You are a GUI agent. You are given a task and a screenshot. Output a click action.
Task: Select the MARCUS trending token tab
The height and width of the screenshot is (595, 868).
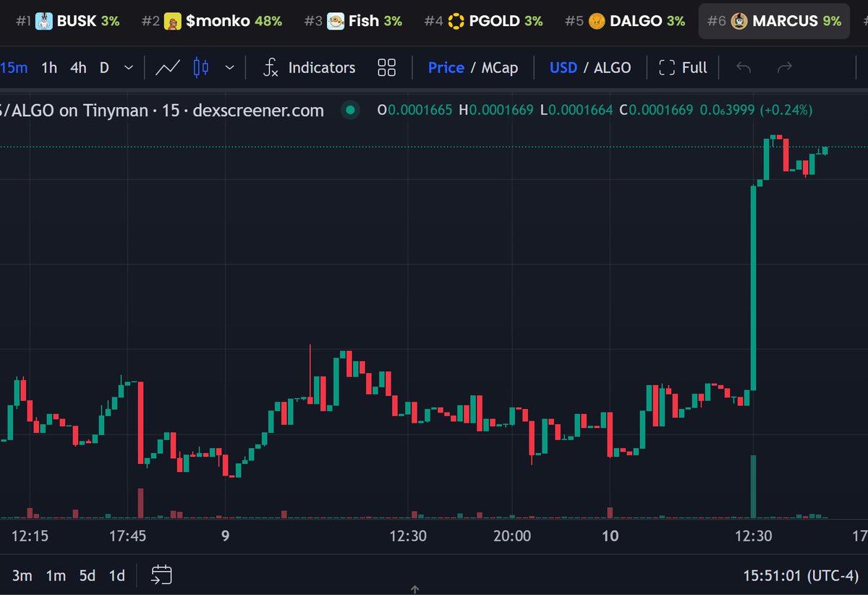click(x=773, y=21)
